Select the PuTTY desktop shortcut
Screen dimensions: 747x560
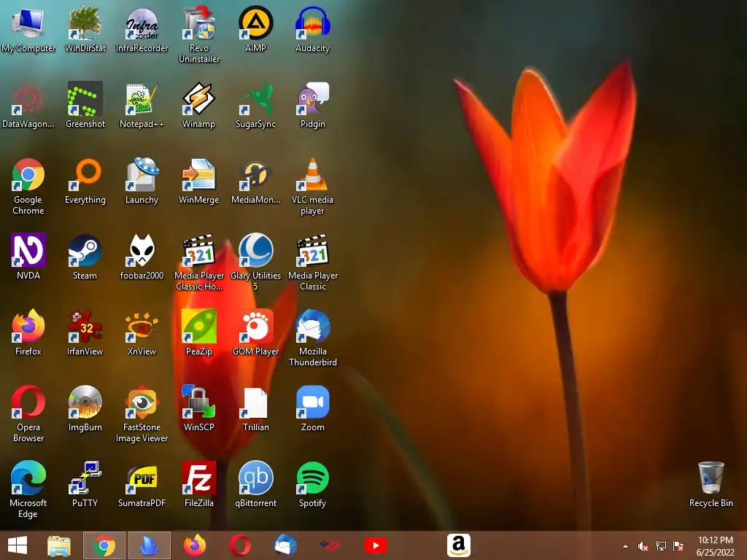coord(85,484)
